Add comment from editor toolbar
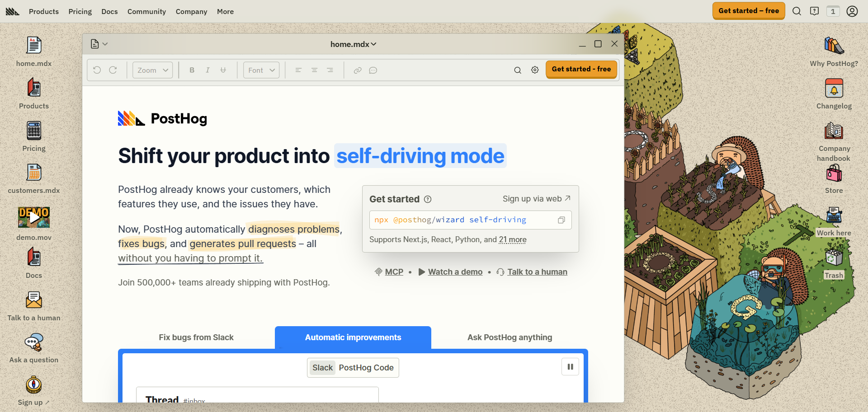This screenshot has width=868, height=412. coord(373,70)
